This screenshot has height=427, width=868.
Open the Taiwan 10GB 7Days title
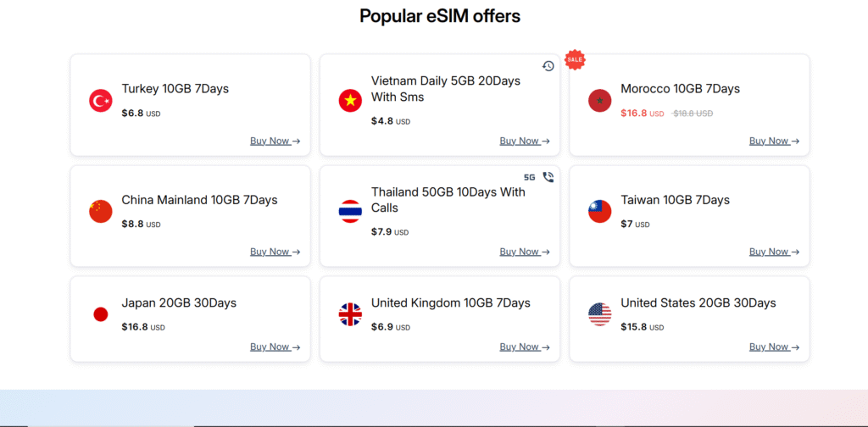point(676,200)
